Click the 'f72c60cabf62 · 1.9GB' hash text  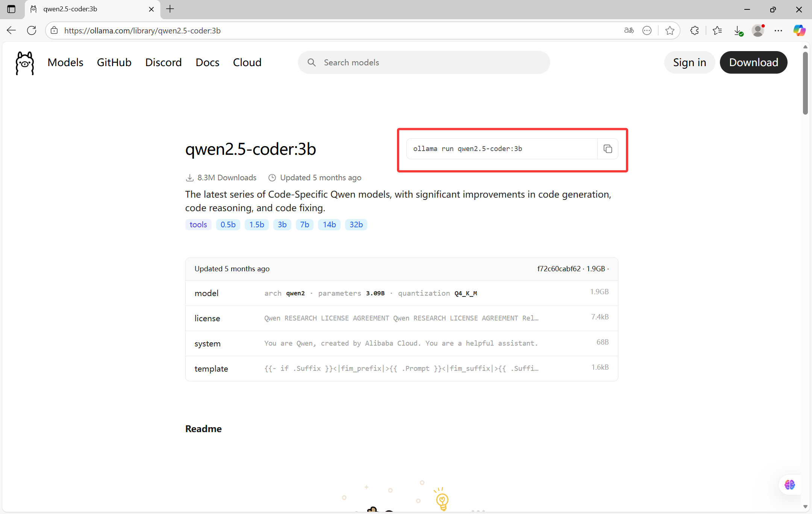(x=571, y=269)
